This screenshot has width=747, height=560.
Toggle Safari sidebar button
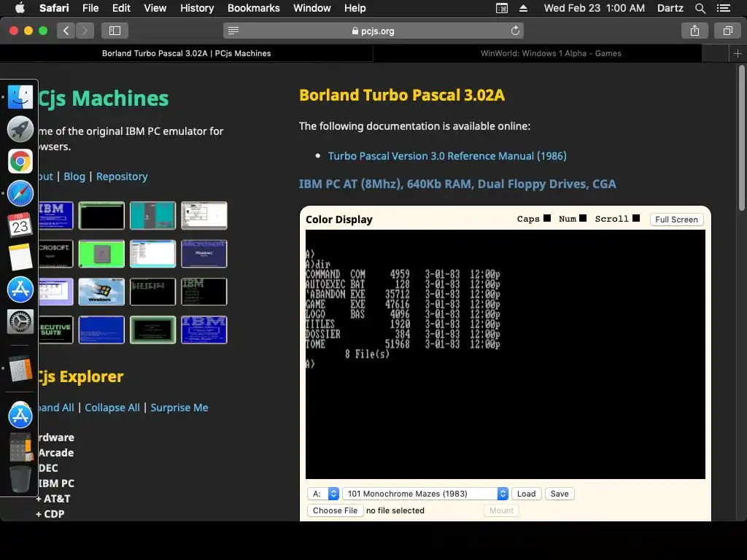[115, 31]
